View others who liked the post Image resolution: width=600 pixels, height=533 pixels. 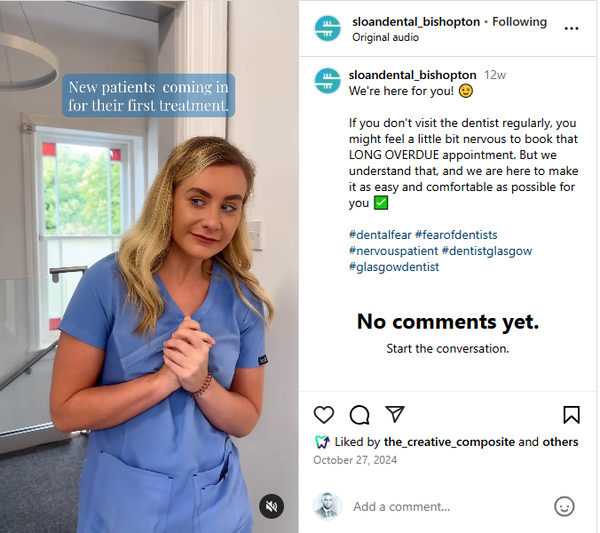tap(560, 442)
